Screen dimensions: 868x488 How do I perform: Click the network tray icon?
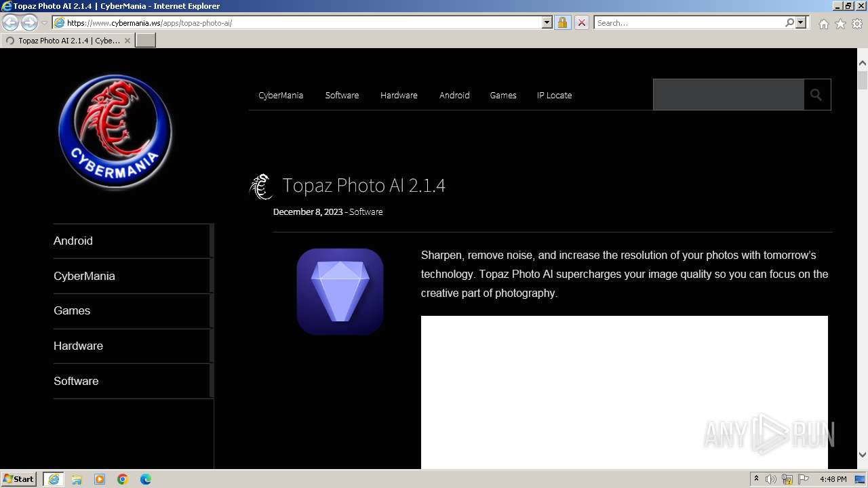click(x=787, y=479)
